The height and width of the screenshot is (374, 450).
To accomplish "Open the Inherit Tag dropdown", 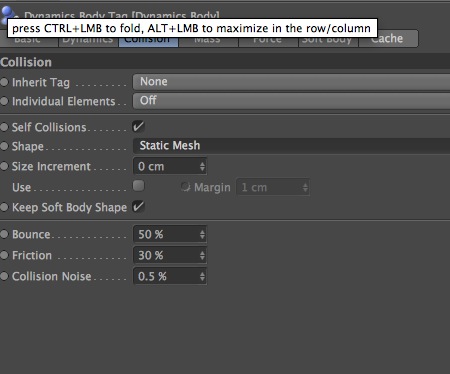I will click(291, 82).
